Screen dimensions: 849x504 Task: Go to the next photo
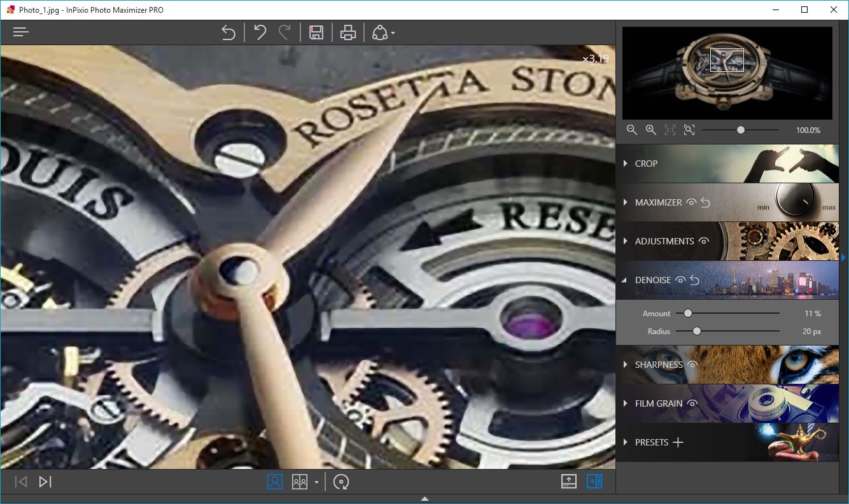pyautogui.click(x=45, y=482)
